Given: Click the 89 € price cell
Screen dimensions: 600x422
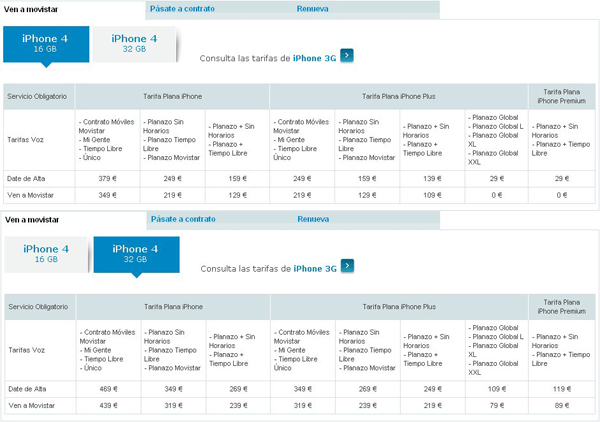Looking at the screenshot, I should point(562,406).
